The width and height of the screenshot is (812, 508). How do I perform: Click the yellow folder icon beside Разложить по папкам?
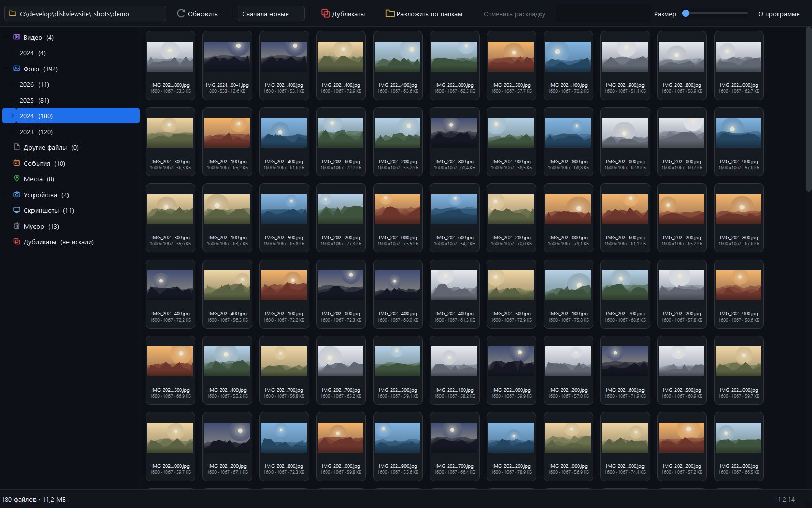pyautogui.click(x=390, y=14)
